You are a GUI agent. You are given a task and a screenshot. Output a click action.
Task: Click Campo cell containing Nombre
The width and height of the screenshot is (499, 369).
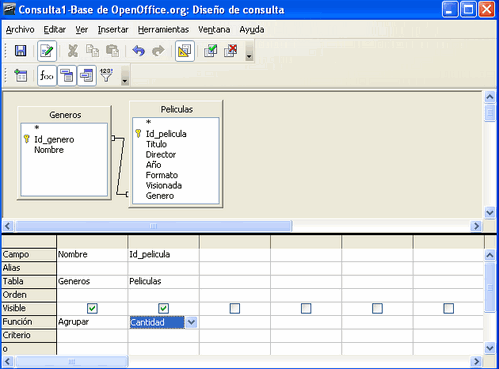coord(92,255)
